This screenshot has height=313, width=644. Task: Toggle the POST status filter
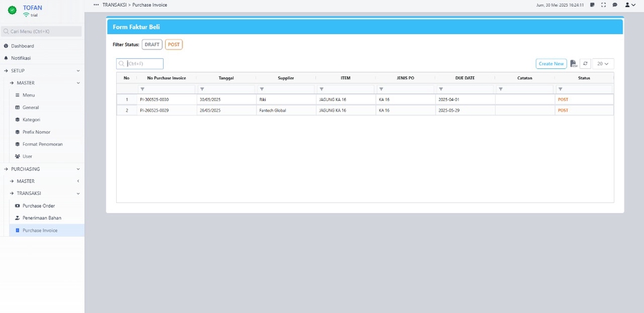pos(174,45)
